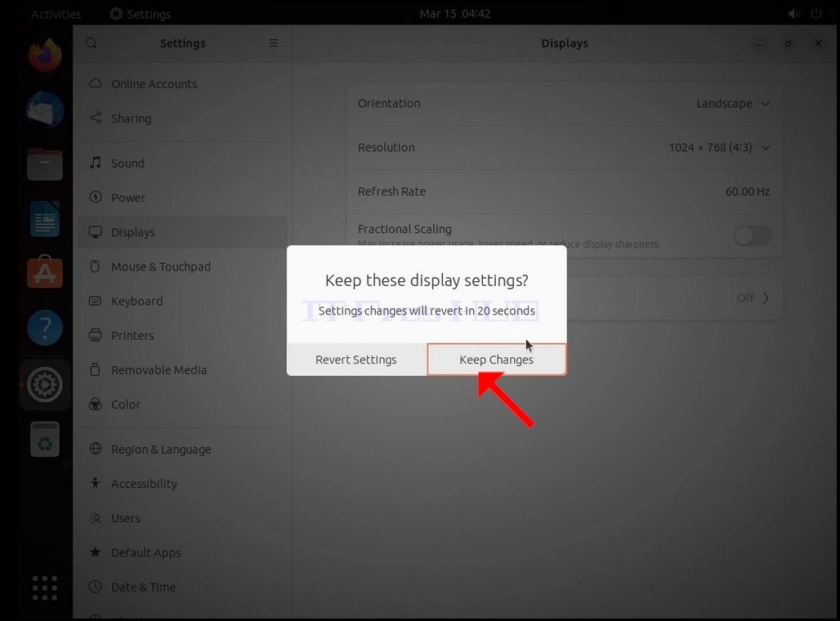The image size is (840, 621).
Task: Open Users settings
Action: pyautogui.click(x=183, y=518)
